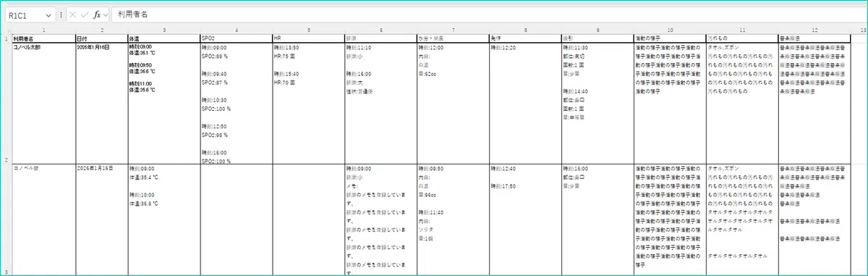Click the header cell 水分・栄養
The height and width of the screenshot is (276, 868).
453,38
